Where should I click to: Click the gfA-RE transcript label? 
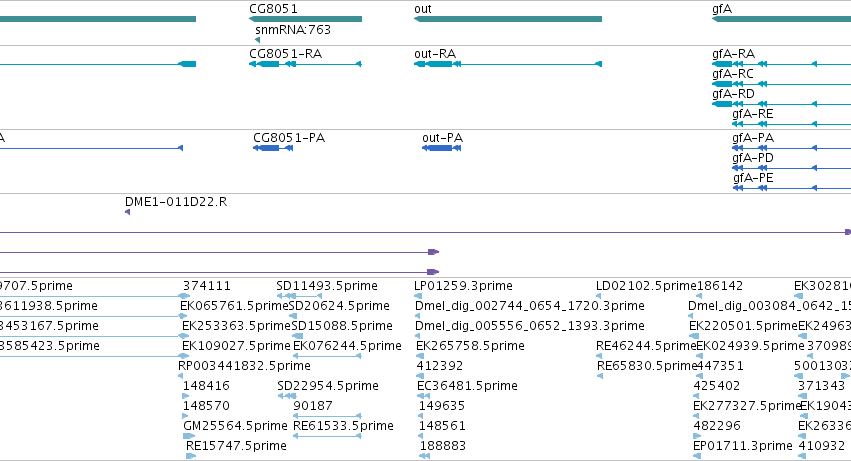(x=753, y=114)
